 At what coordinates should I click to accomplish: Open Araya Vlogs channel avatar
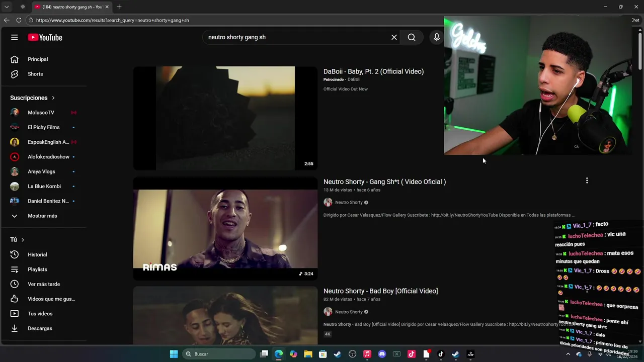click(15, 171)
